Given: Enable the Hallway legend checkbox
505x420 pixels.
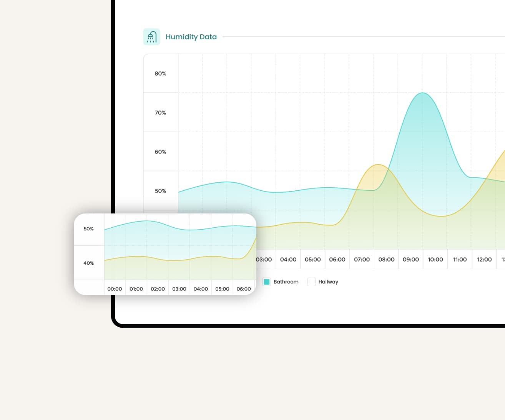Looking at the screenshot, I should (x=311, y=282).
